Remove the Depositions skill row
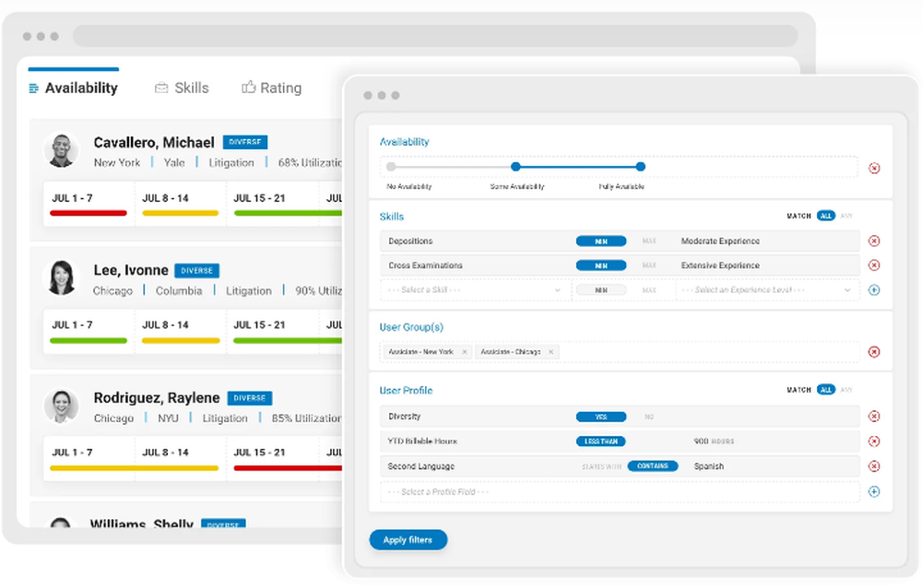 pos(874,241)
